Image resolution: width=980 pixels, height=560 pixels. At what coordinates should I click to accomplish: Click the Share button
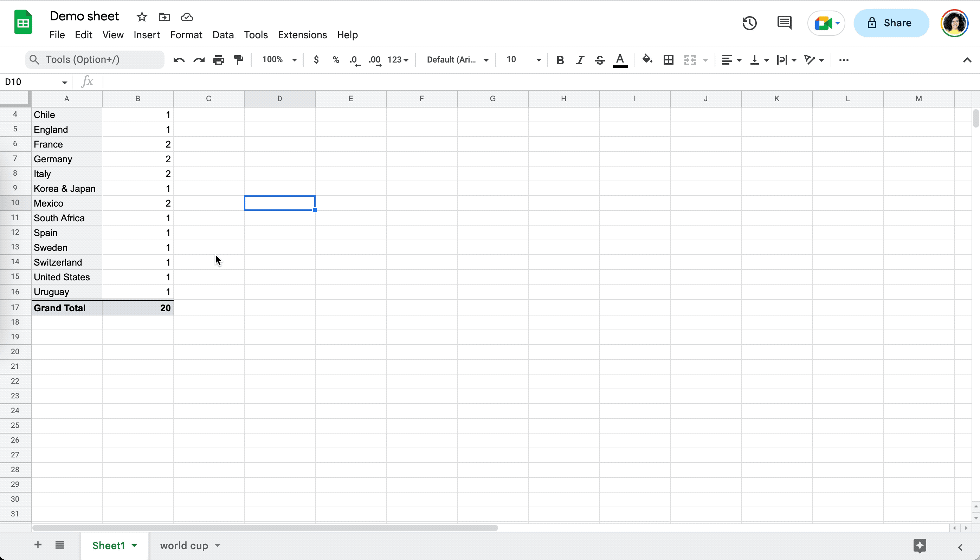coord(890,22)
